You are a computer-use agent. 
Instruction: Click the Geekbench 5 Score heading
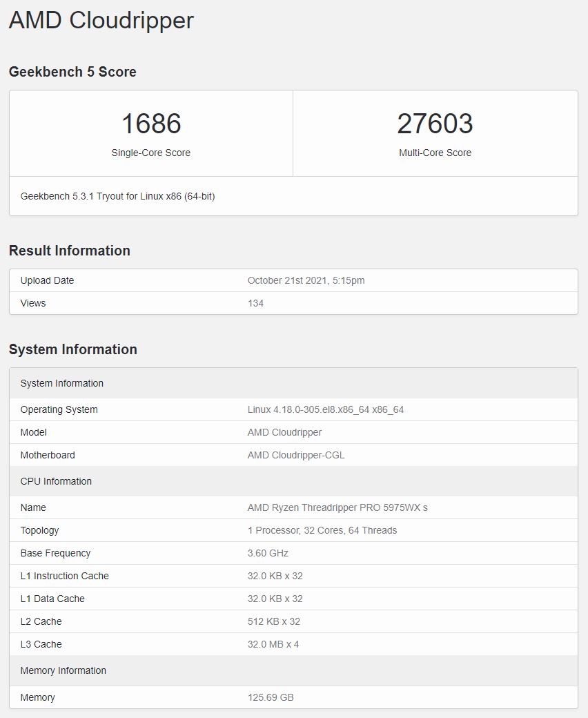tap(72, 72)
